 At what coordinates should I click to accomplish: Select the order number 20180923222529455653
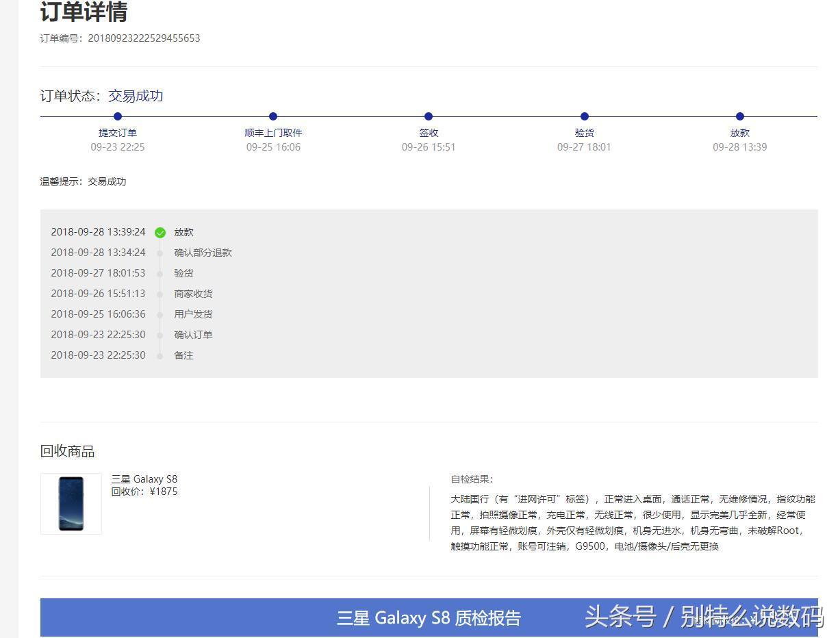(x=144, y=38)
